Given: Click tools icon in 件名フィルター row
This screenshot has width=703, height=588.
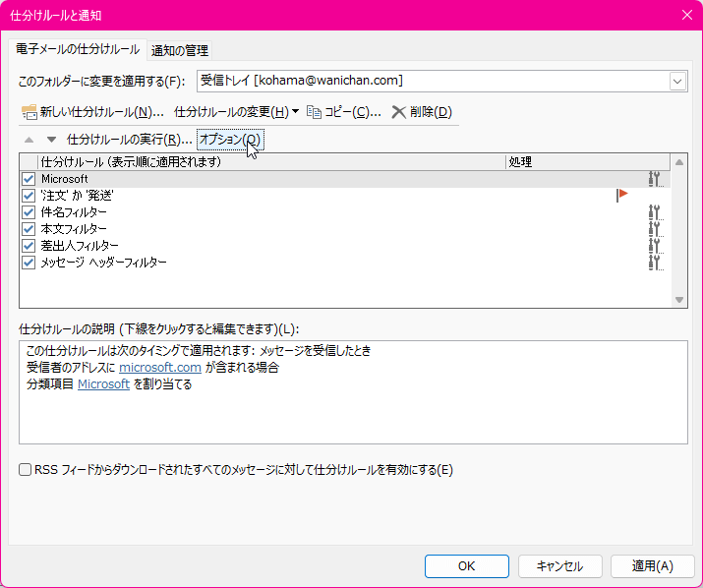Looking at the screenshot, I should click(x=656, y=212).
